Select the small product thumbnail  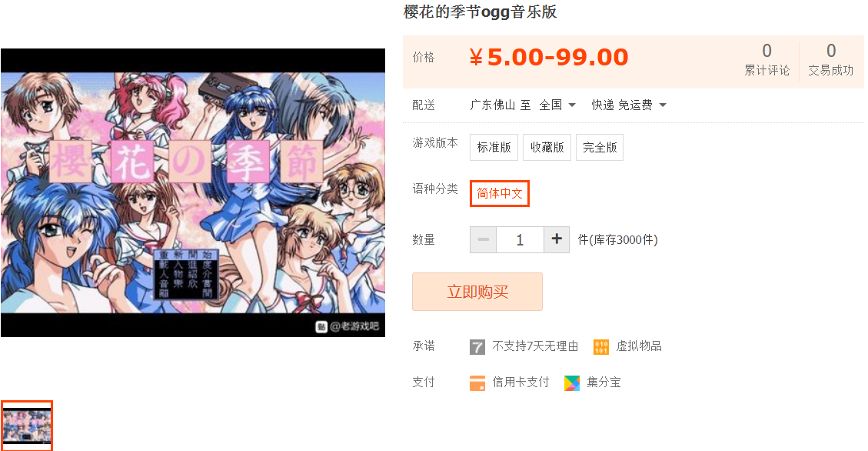[27, 426]
